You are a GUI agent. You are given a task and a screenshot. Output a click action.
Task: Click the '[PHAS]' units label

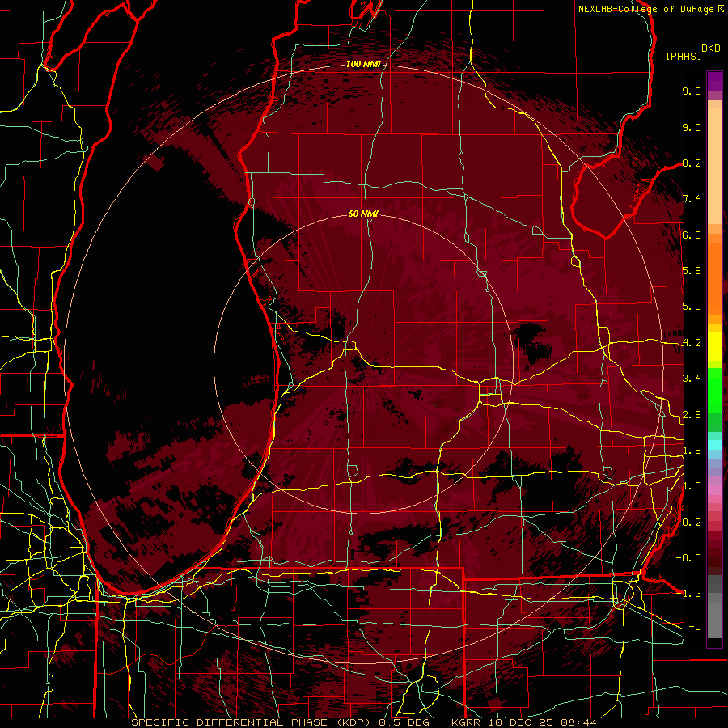684,56
